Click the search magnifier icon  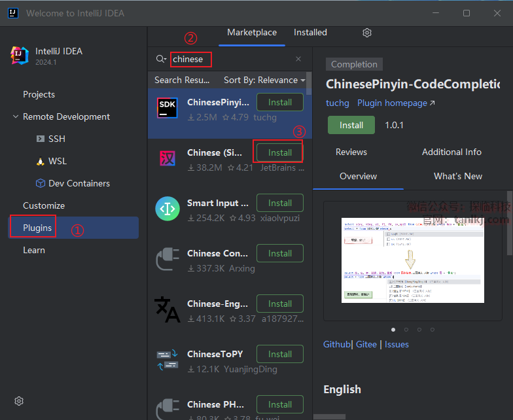tap(160, 59)
